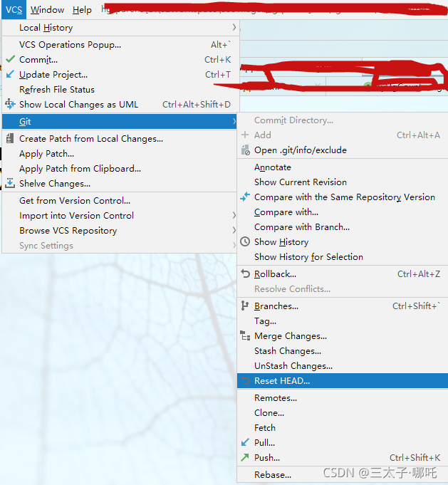Select the Git menu entry

(120, 121)
